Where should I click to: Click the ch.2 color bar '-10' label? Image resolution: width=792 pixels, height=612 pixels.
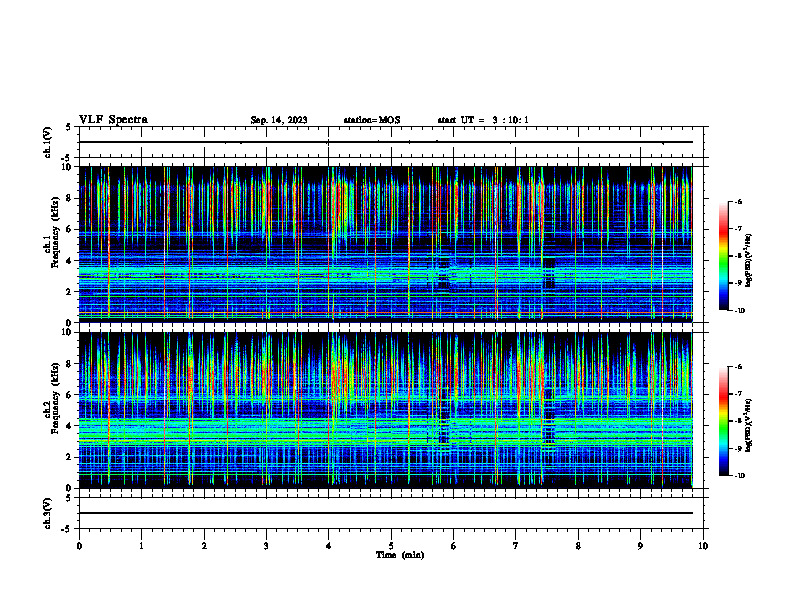tap(739, 475)
